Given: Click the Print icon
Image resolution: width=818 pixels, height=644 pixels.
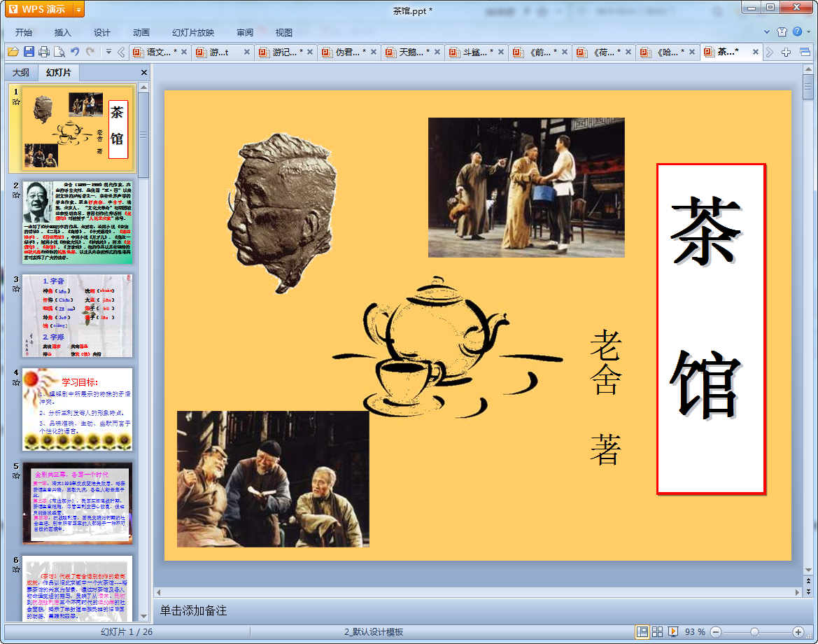Looking at the screenshot, I should tap(44, 52).
